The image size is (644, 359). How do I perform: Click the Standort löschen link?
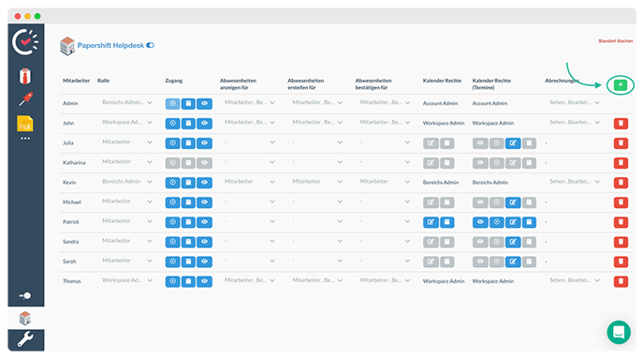[615, 41]
